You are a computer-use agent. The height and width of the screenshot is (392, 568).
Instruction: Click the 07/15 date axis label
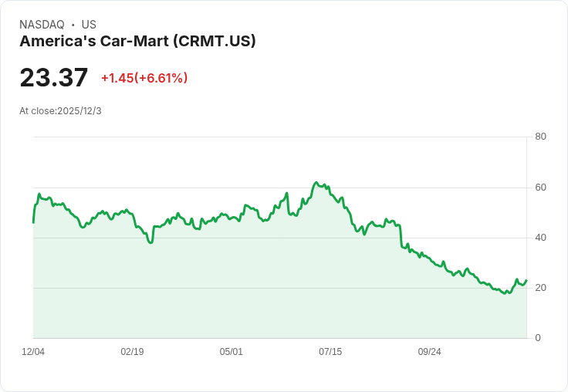[x=330, y=352]
